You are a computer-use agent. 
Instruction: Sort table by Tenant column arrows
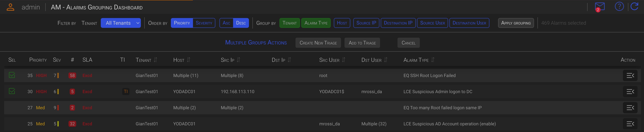click(156, 60)
